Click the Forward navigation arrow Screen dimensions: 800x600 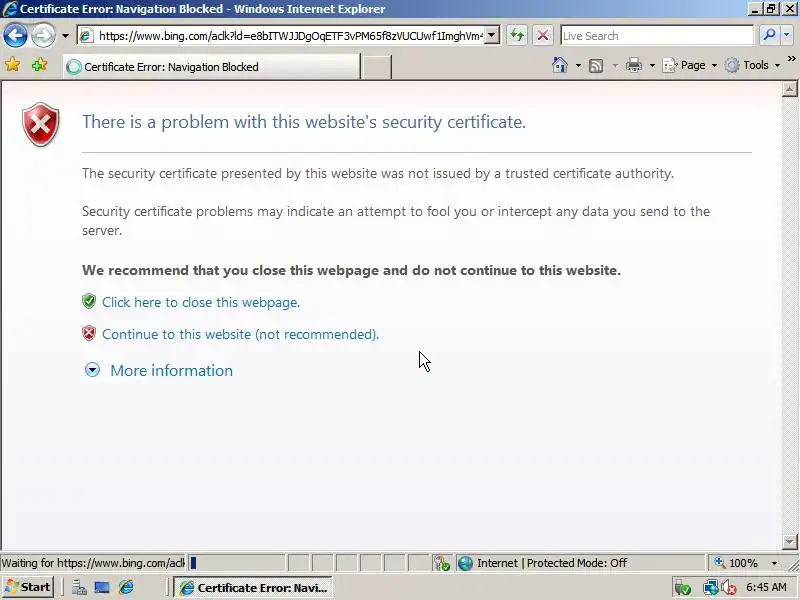43,36
